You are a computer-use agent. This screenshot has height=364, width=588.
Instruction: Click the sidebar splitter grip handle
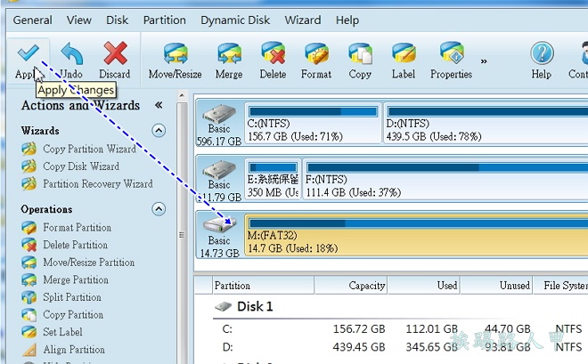[182, 235]
